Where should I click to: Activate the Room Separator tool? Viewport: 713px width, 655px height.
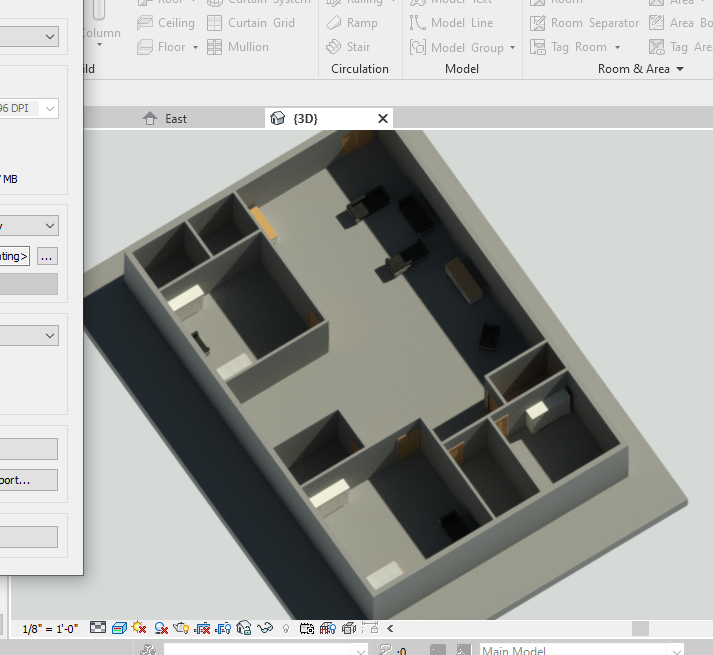pos(584,23)
